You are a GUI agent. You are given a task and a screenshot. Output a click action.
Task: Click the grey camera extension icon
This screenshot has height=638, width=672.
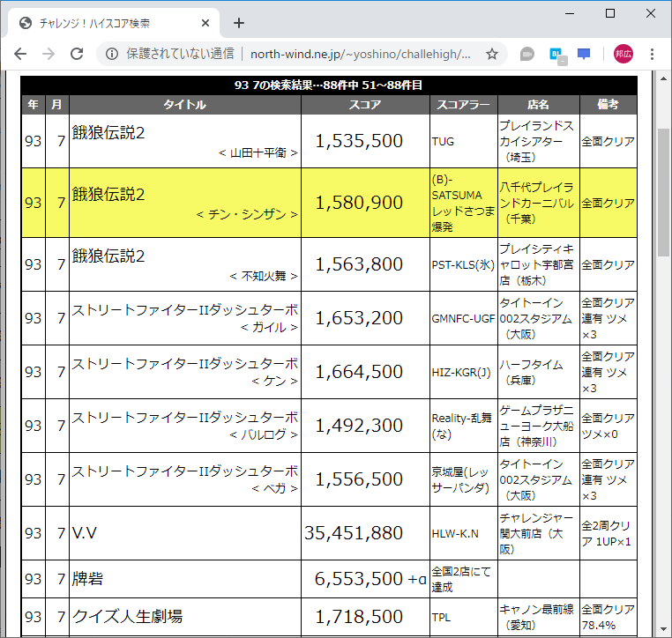coord(527,55)
